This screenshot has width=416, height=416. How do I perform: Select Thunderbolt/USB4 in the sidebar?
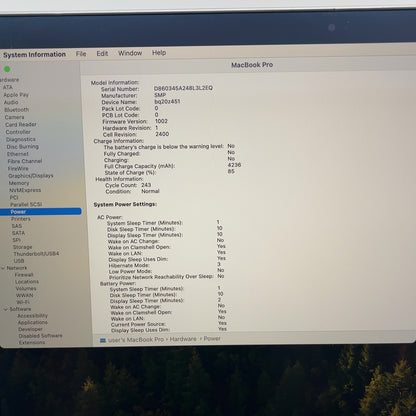point(36,254)
